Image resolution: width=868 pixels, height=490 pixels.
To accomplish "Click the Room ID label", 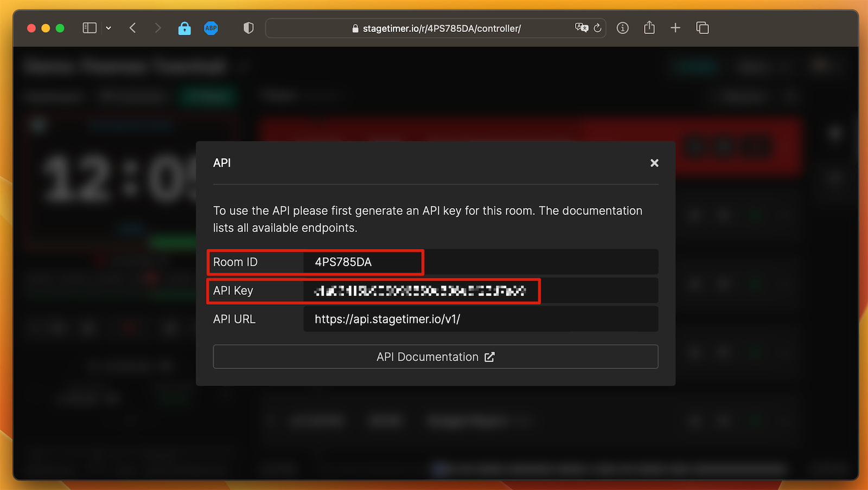I will (x=235, y=262).
